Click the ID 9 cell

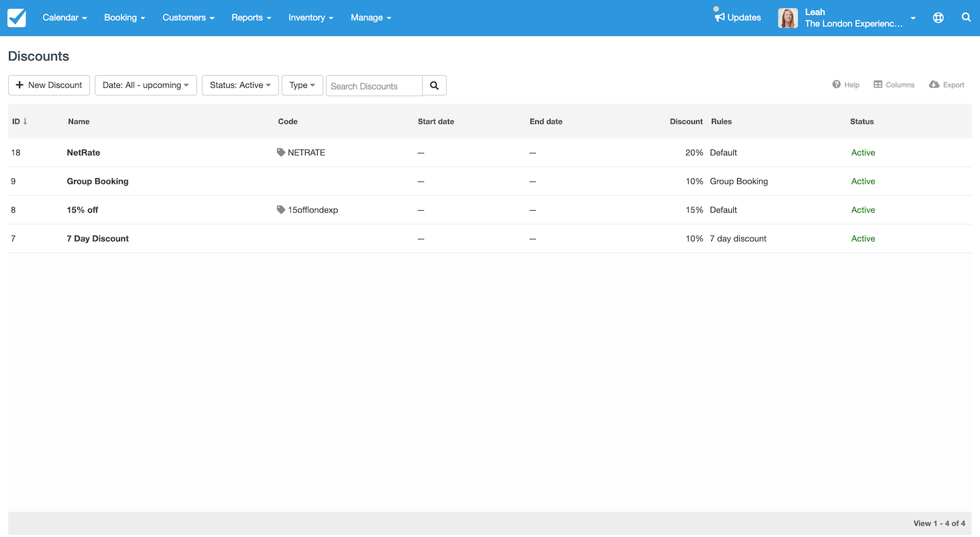13,182
